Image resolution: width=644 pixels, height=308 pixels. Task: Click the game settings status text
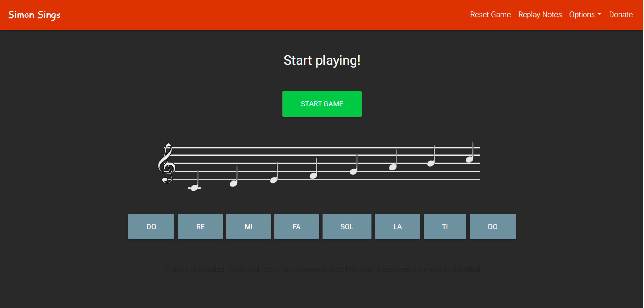(x=322, y=269)
